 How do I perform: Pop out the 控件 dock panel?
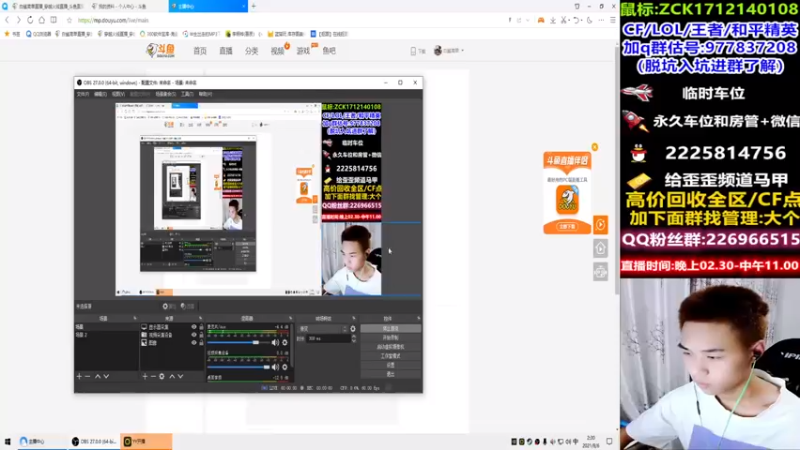[418, 318]
